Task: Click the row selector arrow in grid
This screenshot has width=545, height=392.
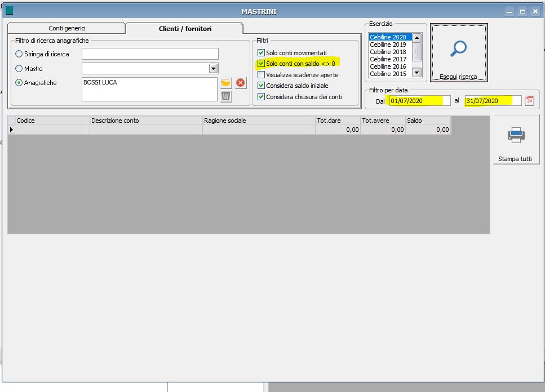Action: coord(11,130)
